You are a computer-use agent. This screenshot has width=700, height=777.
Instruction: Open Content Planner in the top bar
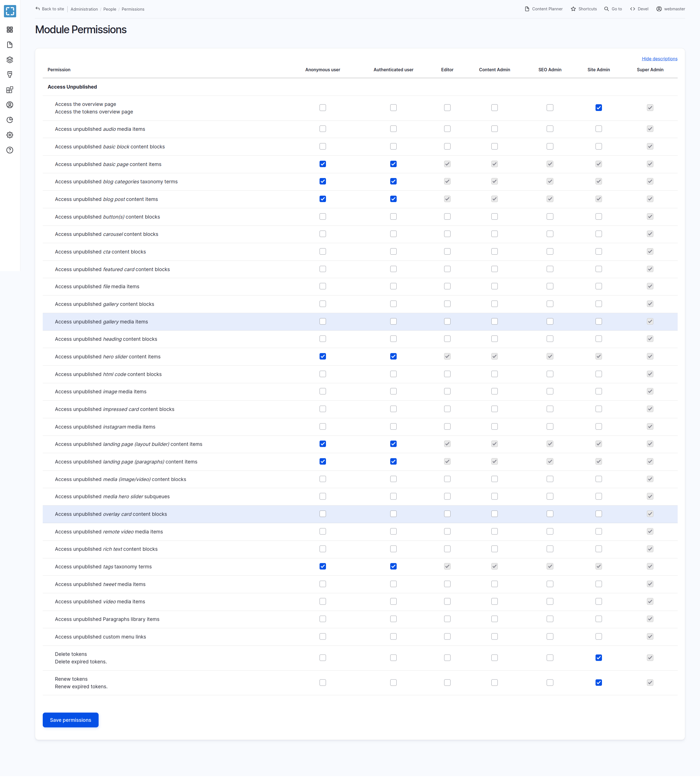544,9
